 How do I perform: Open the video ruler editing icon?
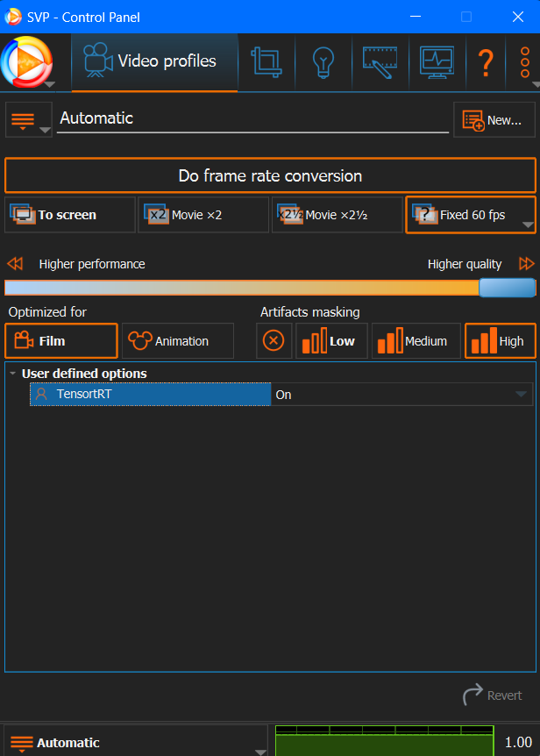tap(381, 62)
